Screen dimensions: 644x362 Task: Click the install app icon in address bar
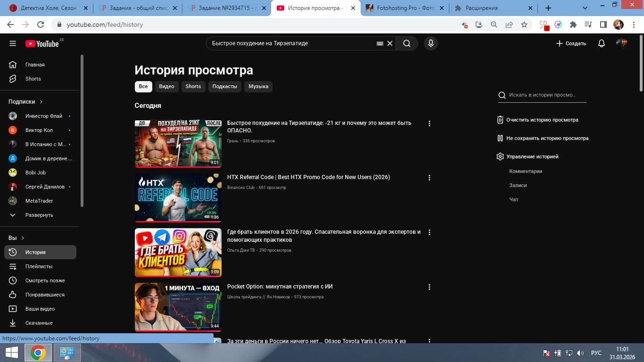coord(479,25)
